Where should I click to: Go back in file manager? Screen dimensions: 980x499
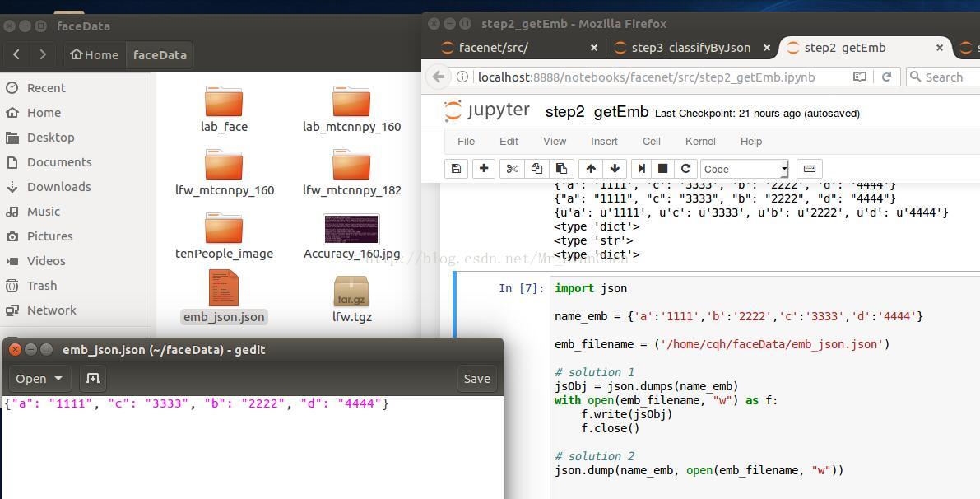[x=16, y=54]
